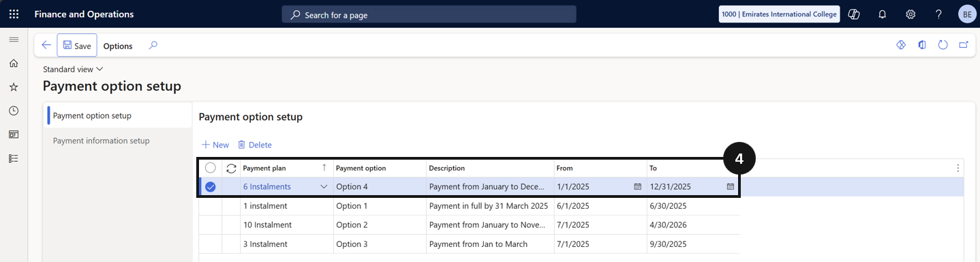Open Favorites star in sidebar

click(14, 87)
